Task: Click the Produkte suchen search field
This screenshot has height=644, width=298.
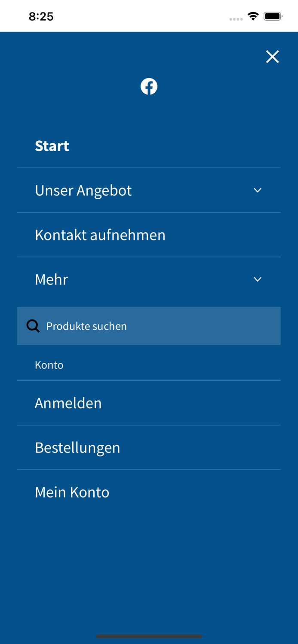Action: point(149,325)
